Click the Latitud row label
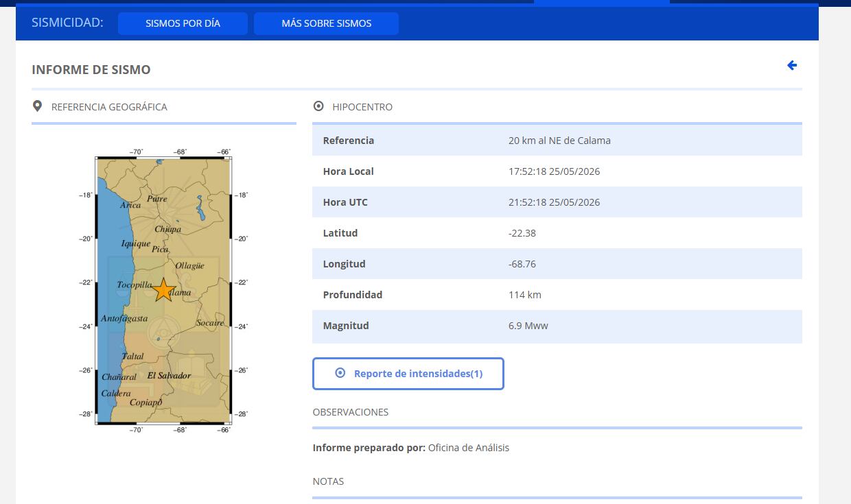 click(340, 233)
